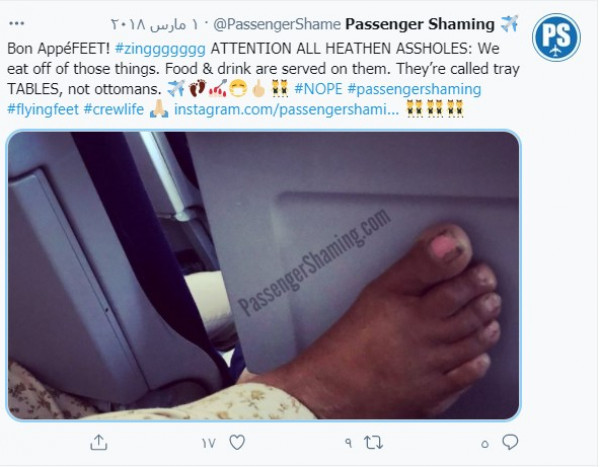Image resolution: width=600 pixels, height=467 pixels.
Task: Reply using the speech bubble icon
Action: click(x=510, y=443)
